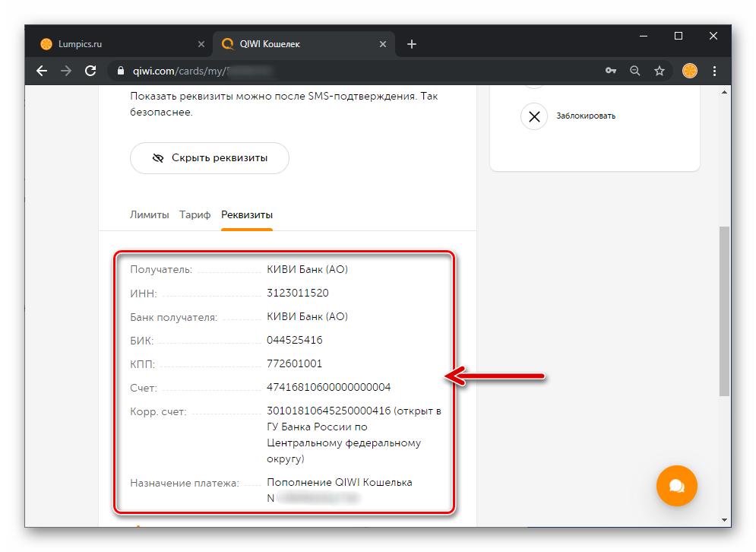Reload the QIWI page
756x552 pixels.
pos(90,71)
